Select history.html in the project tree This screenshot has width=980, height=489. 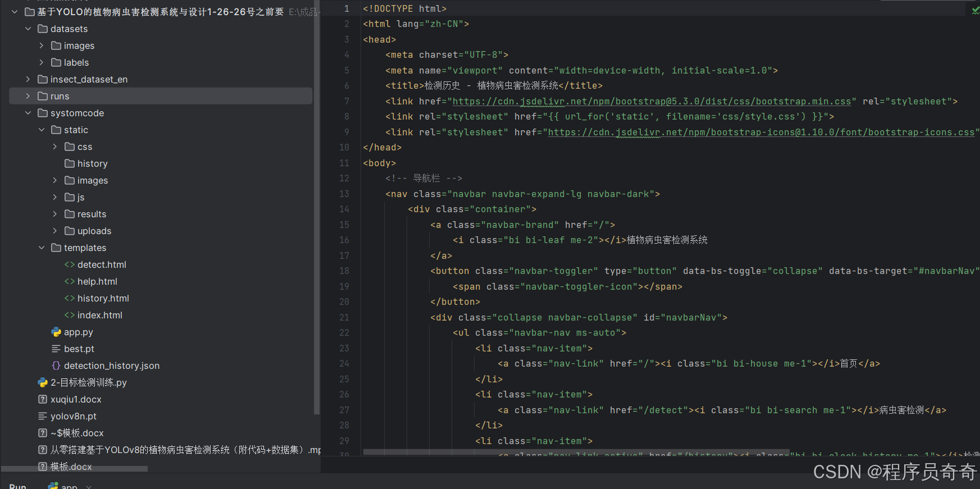tap(103, 298)
